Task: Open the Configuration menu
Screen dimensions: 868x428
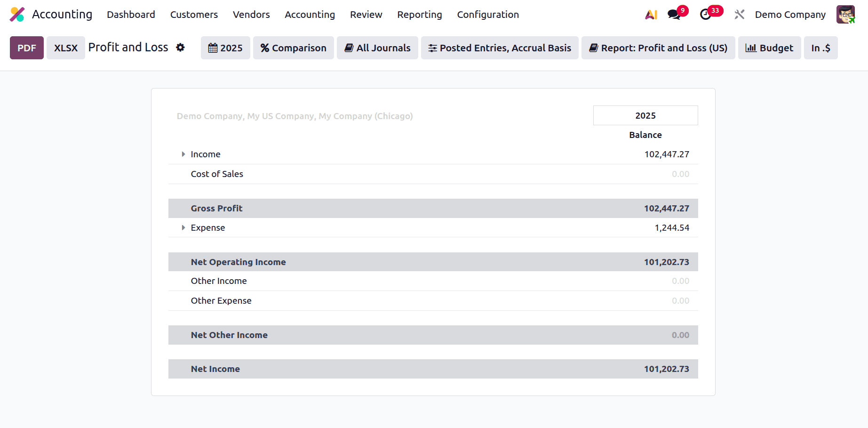Action: 488,15
